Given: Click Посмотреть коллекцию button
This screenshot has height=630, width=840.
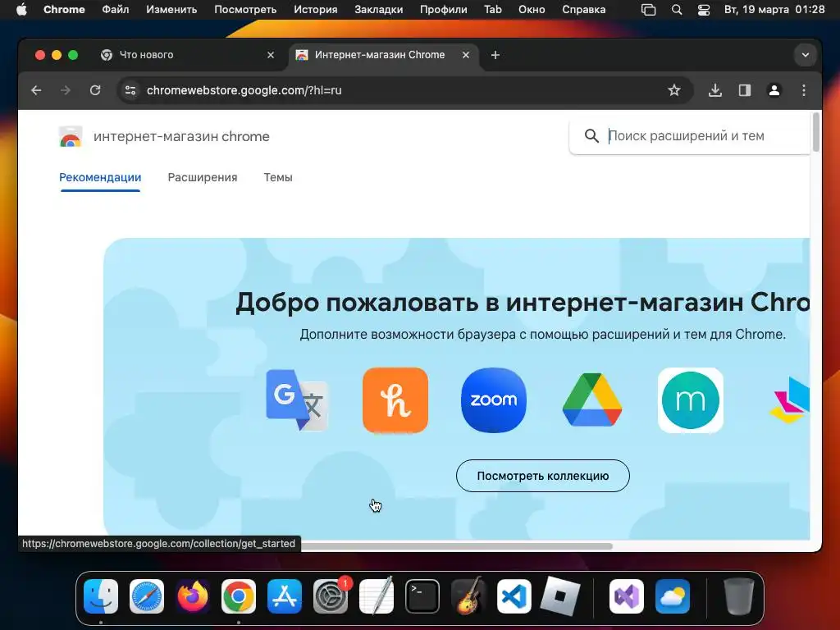Looking at the screenshot, I should [x=543, y=476].
